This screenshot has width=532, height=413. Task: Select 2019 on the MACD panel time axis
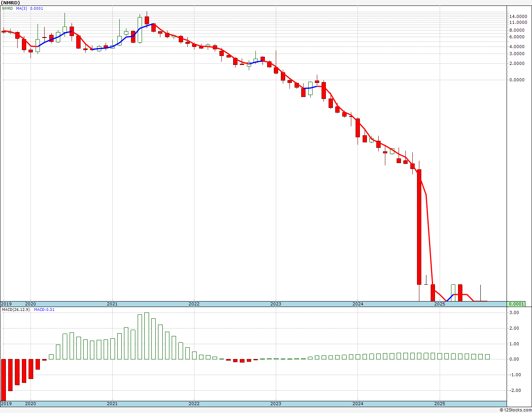[x=6, y=404]
